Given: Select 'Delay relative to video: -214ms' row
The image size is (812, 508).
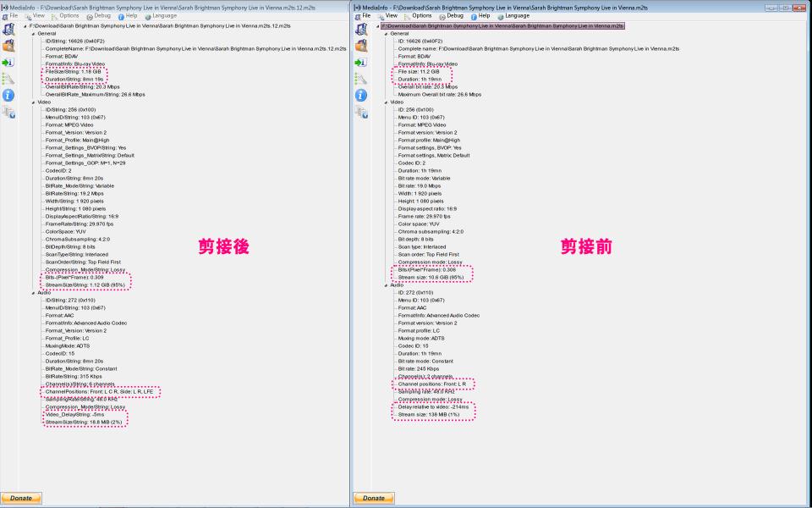Looking at the screenshot, I should [433, 407].
